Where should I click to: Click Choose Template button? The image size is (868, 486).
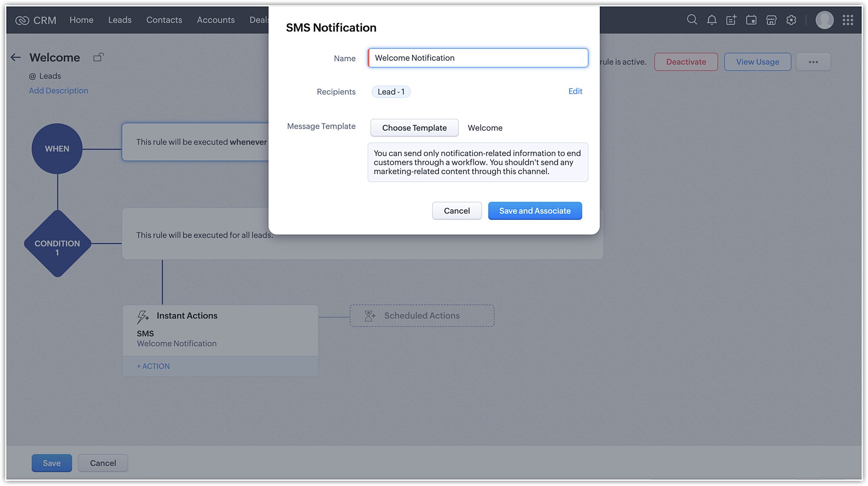(414, 128)
